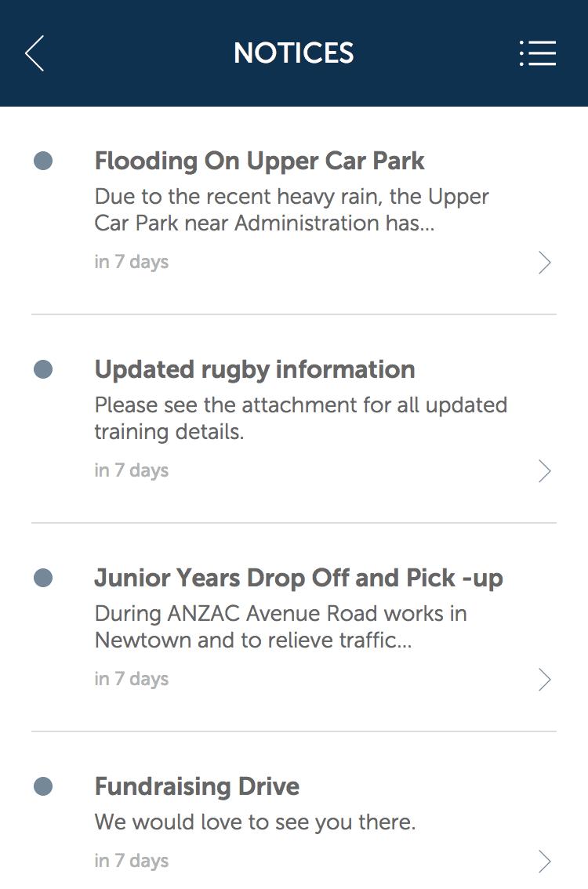Open the list menu icon
This screenshot has width=588, height=889.
coord(538,53)
